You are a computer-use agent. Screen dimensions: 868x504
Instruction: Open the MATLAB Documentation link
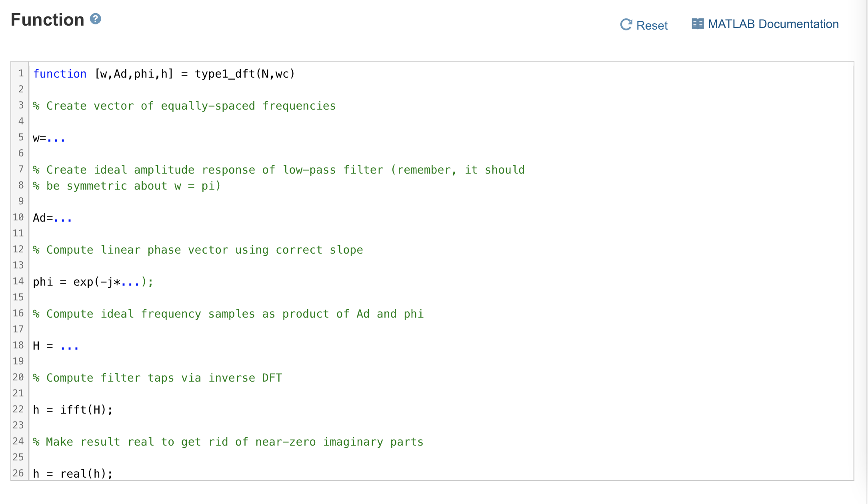(765, 24)
